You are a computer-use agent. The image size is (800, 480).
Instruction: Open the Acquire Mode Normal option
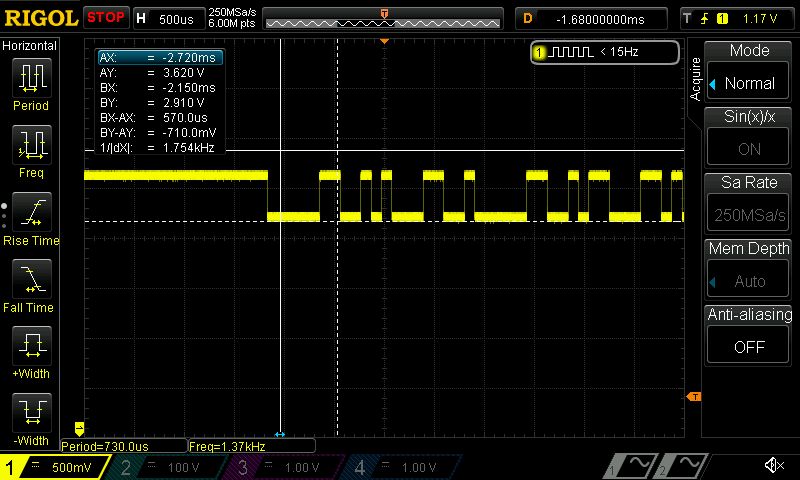[748, 83]
